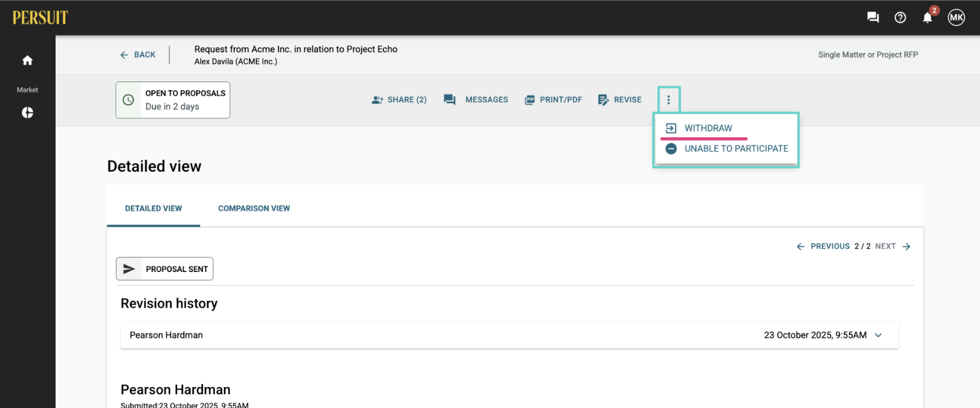The height and width of the screenshot is (408, 980).
Task: Click REVISE to edit proposal
Action: (620, 100)
